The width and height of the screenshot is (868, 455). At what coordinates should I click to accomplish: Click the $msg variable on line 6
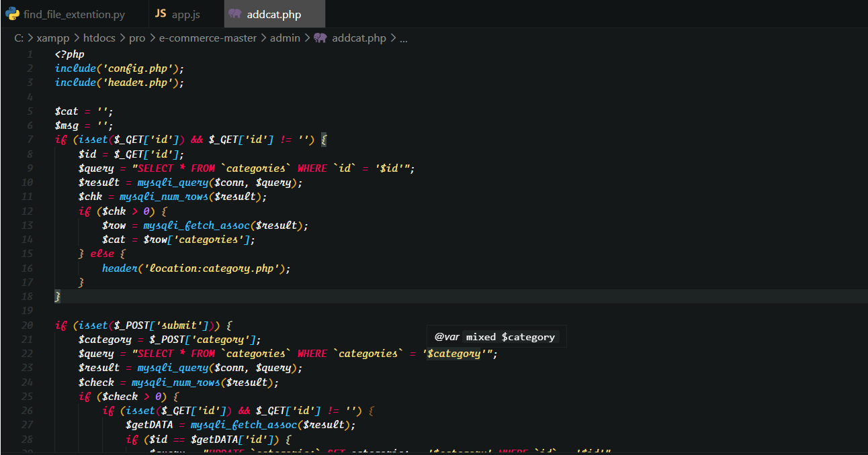point(67,125)
